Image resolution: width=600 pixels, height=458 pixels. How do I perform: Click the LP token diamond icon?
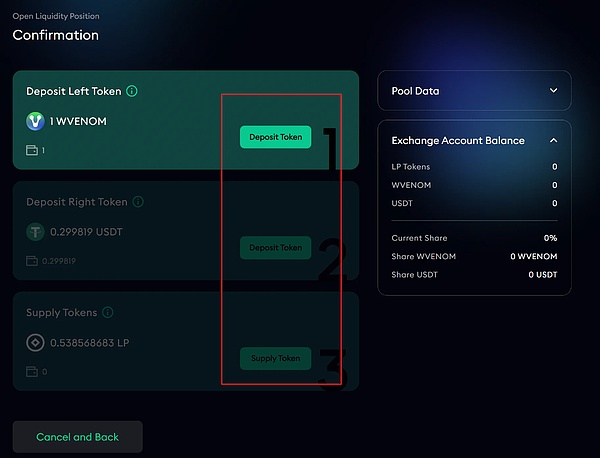point(35,342)
